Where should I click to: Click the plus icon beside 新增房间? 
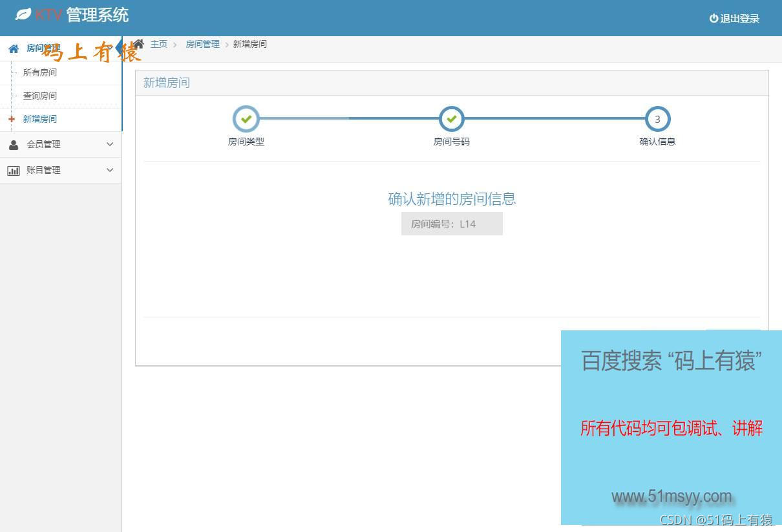click(12, 119)
